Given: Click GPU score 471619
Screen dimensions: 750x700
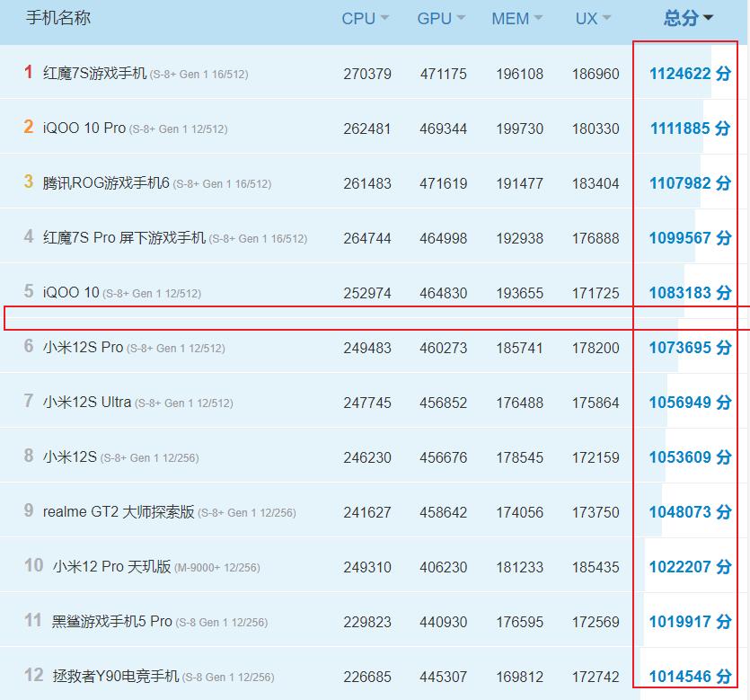Looking at the screenshot, I should pos(444,183).
